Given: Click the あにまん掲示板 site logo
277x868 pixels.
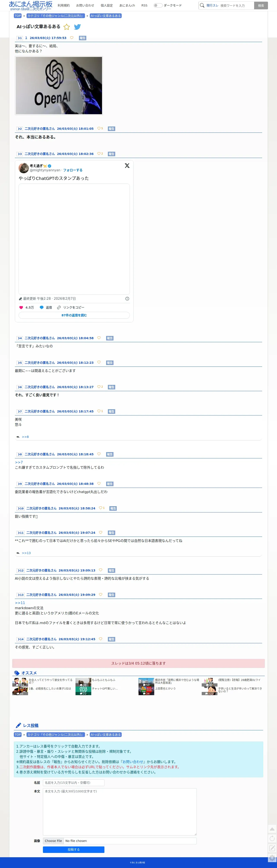Looking at the screenshot, I should (x=31, y=5).
